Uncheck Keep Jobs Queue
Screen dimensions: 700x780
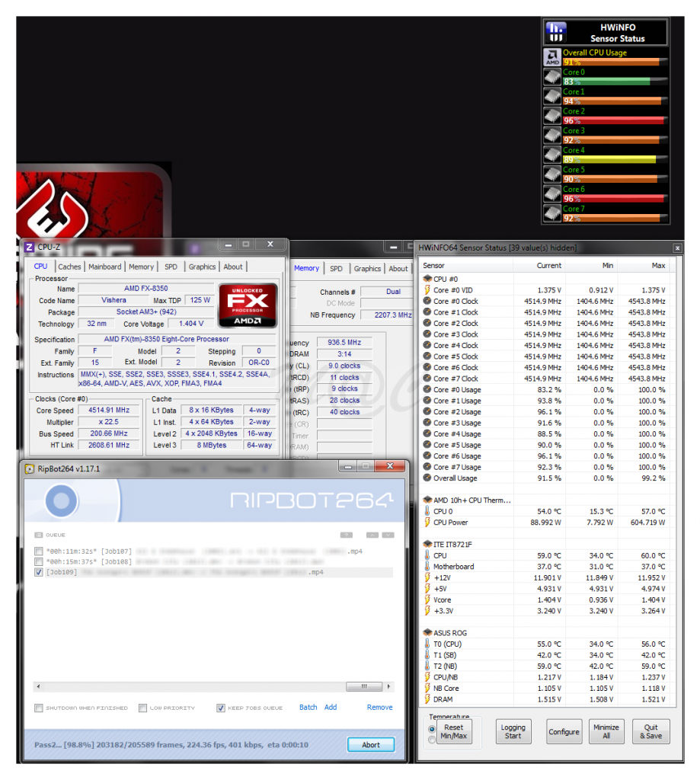[x=219, y=708]
